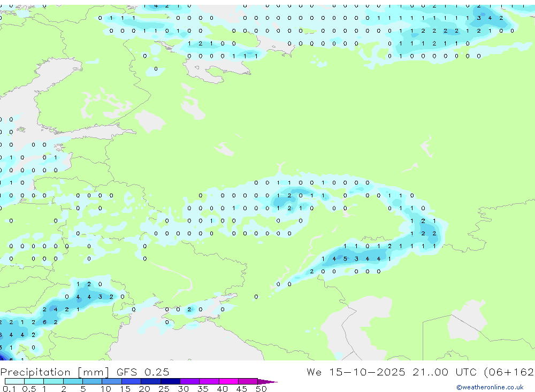Click the 'Precipitation [mm]' title text
Image resolution: width=535 pixels, height=392 pixels.
[55, 372]
